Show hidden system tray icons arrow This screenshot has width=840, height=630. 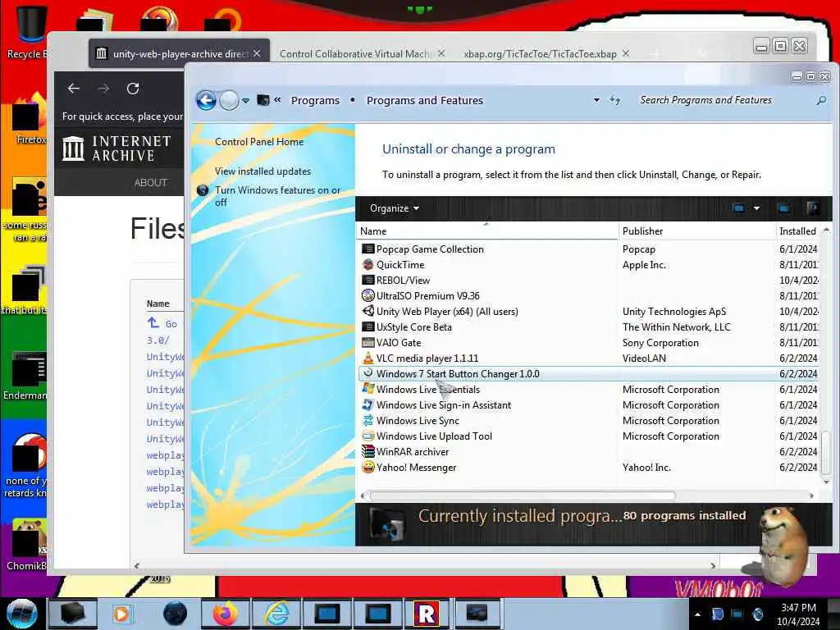tap(697, 614)
